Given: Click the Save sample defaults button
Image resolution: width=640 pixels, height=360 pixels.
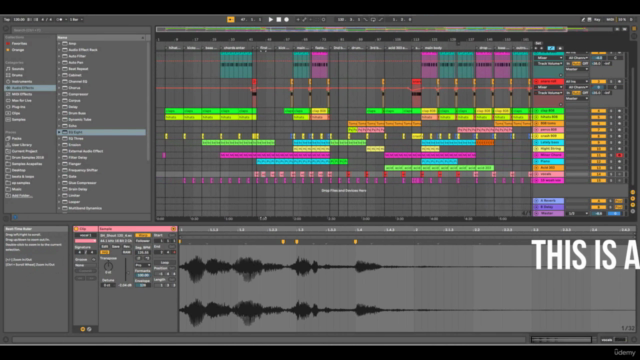Looking at the screenshot, I should [116, 247].
